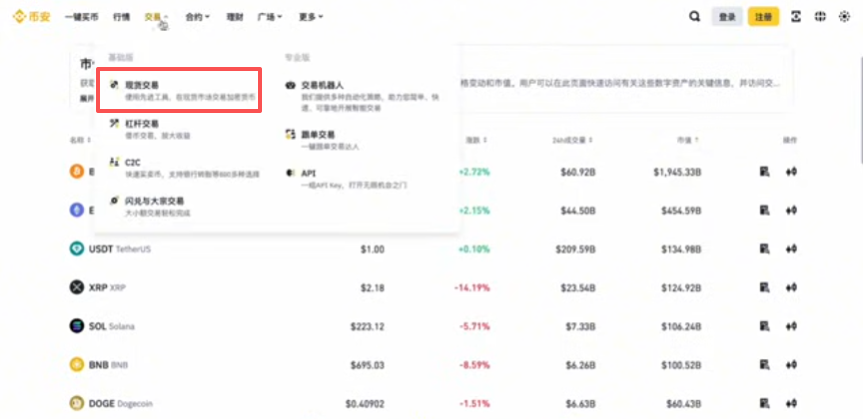
Task: Click the app download QR icon
Action: click(x=796, y=17)
